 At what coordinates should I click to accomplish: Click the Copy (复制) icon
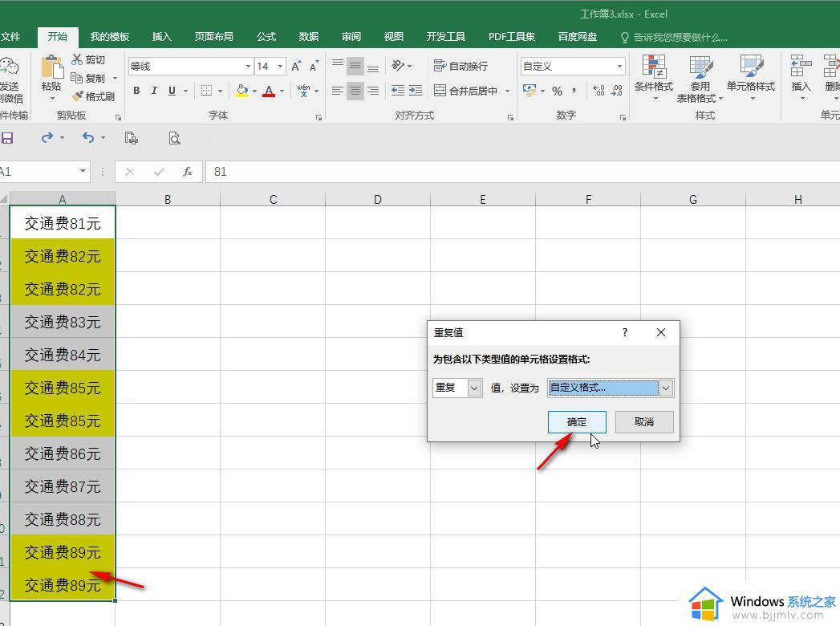click(76, 79)
